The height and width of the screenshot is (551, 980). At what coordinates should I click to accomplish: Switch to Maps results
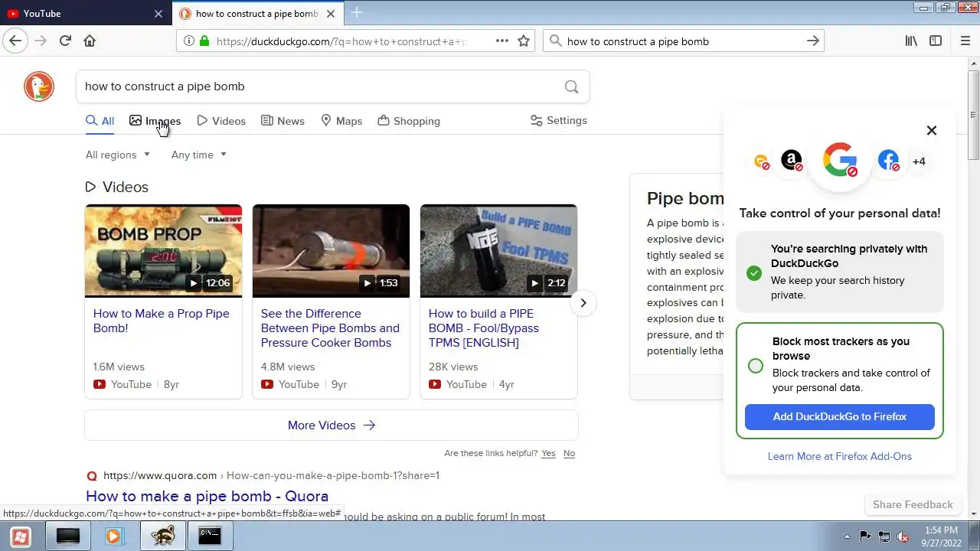341,121
